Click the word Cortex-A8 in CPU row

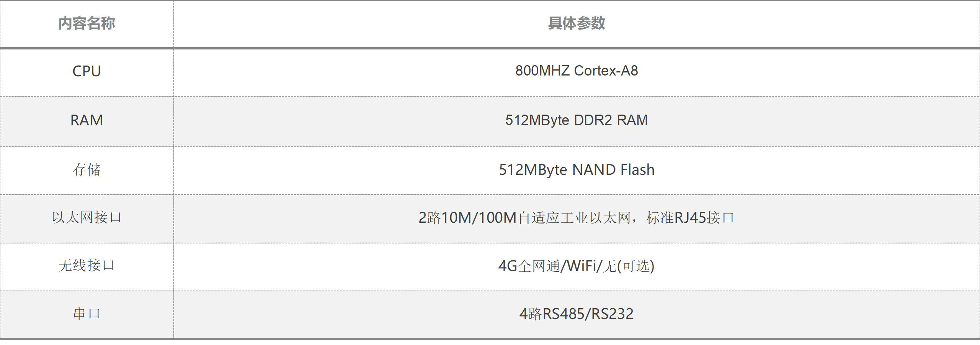coord(606,71)
